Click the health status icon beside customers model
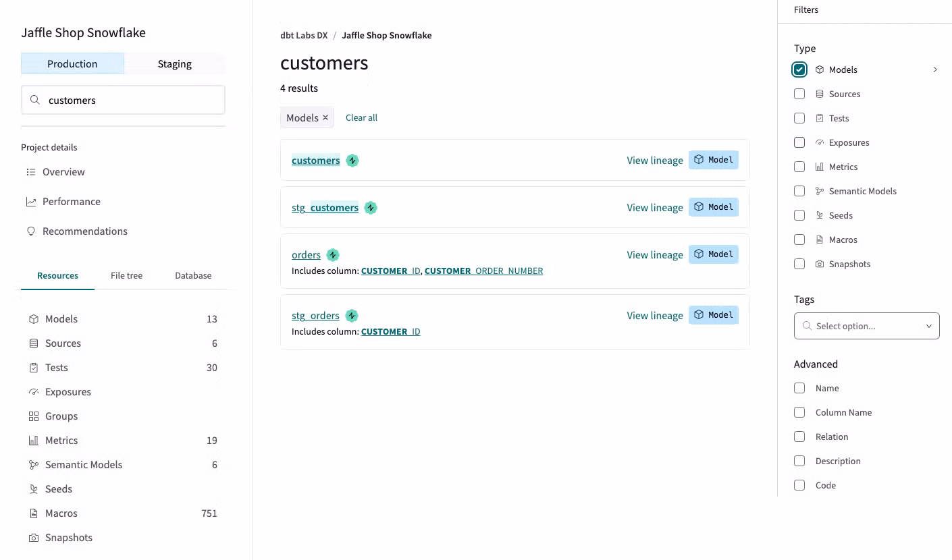Screen dimensions: 952x560 (x=352, y=160)
